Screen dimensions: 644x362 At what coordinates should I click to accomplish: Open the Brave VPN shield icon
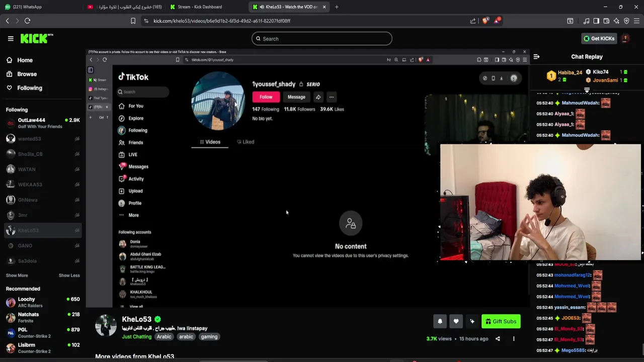[626, 21]
